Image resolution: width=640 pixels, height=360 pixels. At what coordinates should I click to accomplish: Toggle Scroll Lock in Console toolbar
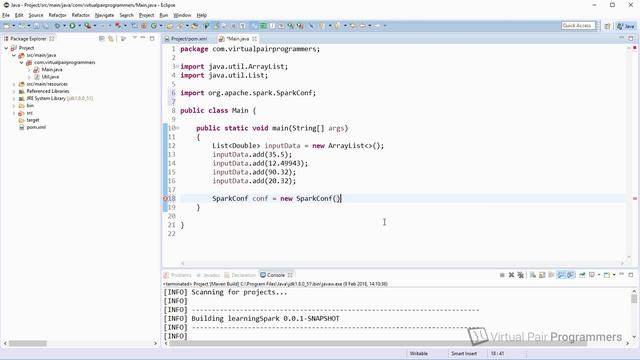pyautogui.click(x=542, y=275)
